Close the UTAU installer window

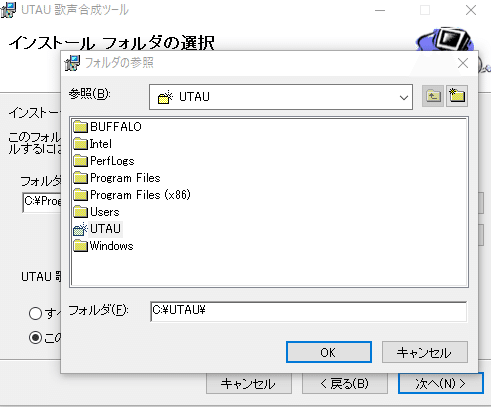[x=471, y=10]
